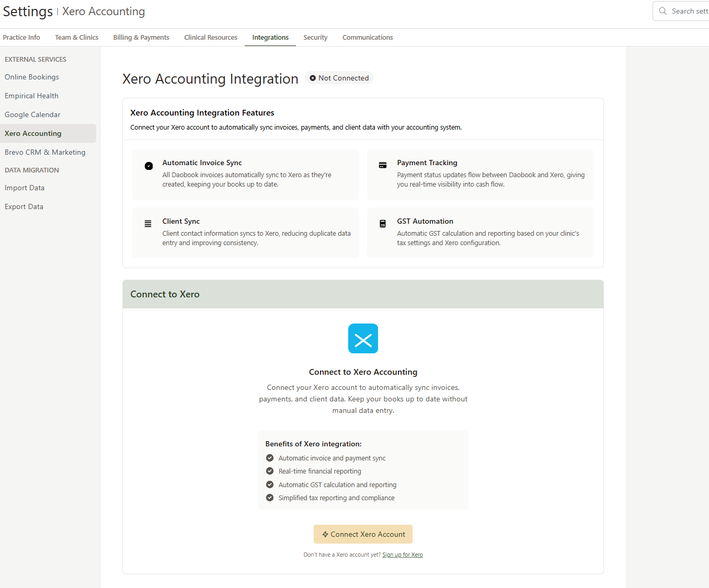Open Brevo CRM & Marketing settings

tap(48, 152)
